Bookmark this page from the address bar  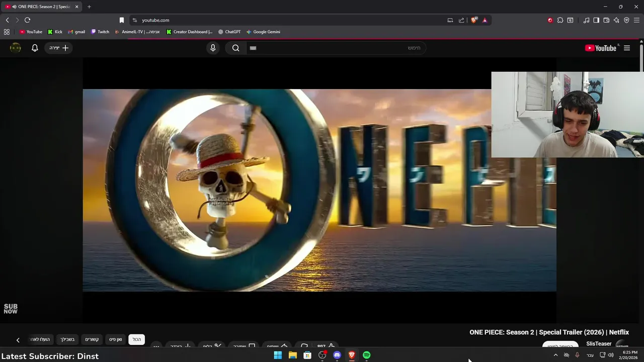click(121, 20)
